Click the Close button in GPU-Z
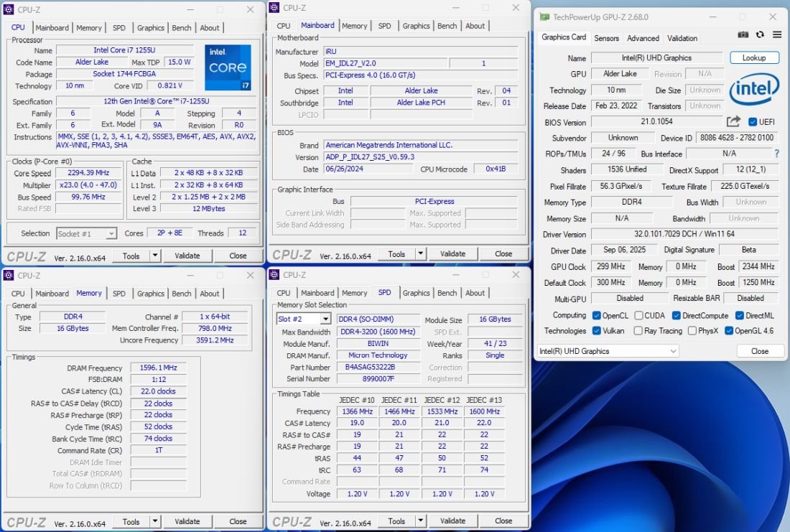 pos(760,351)
